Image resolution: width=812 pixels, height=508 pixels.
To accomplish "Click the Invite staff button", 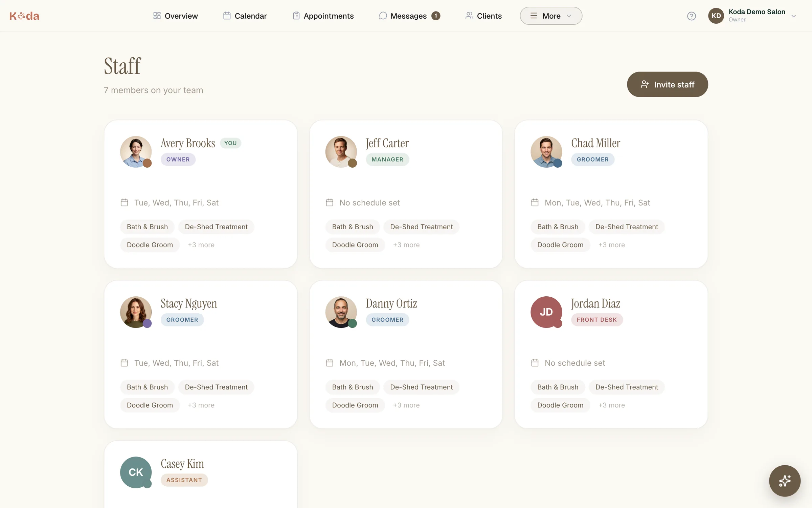I will click(667, 84).
